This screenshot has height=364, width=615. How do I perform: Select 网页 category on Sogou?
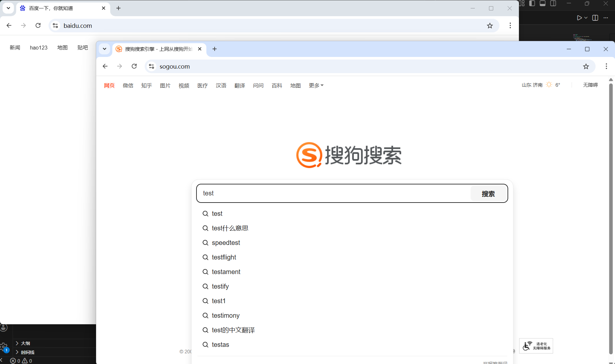click(x=109, y=85)
